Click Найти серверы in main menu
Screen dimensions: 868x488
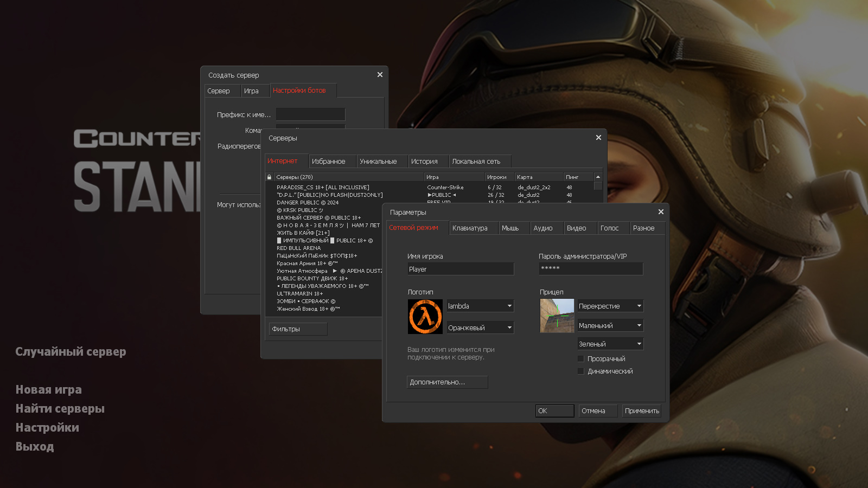[x=60, y=409]
